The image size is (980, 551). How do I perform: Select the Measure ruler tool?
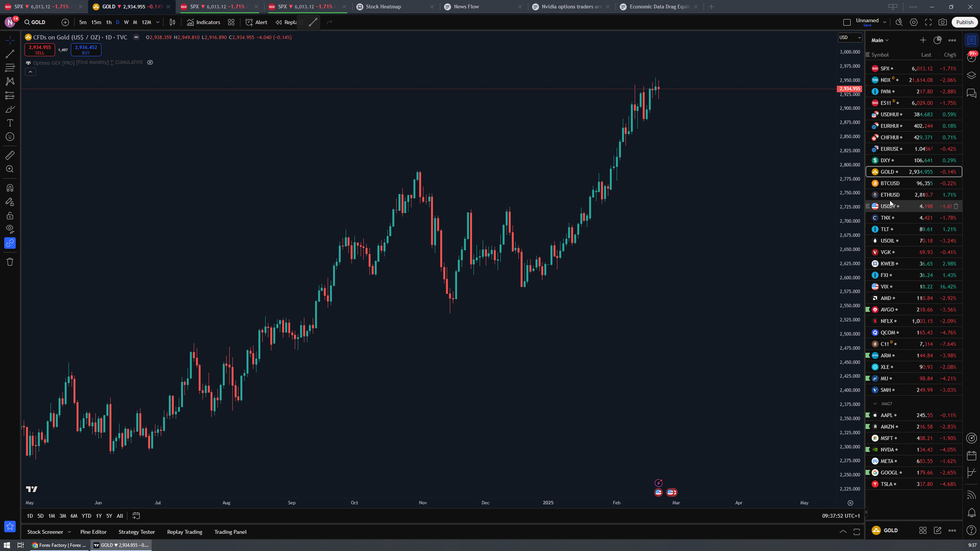tap(10, 155)
